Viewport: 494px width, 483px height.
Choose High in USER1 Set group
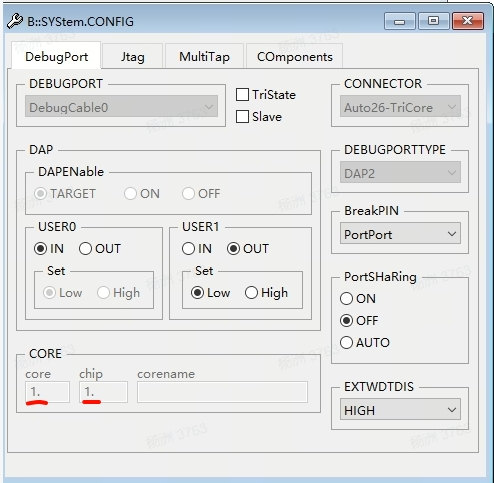tap(251, 293)
